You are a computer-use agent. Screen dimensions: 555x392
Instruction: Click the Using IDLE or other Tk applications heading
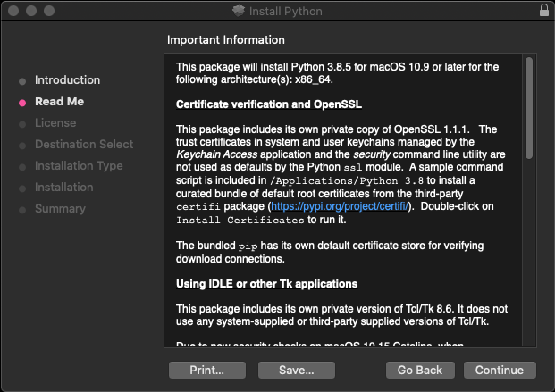[x=267, y=284]
